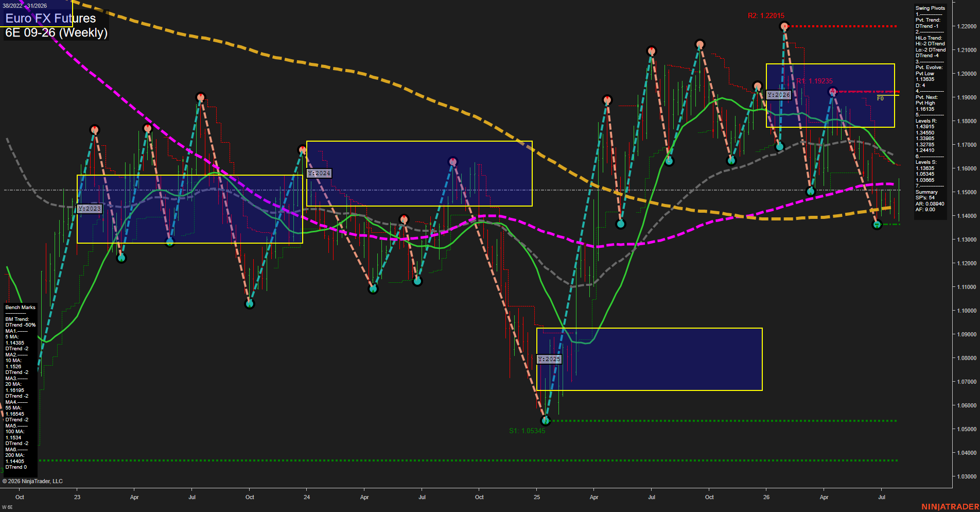
Task: Click the 1.06000 price axis label
Action: pyautogui.click(x=966, y=405)
